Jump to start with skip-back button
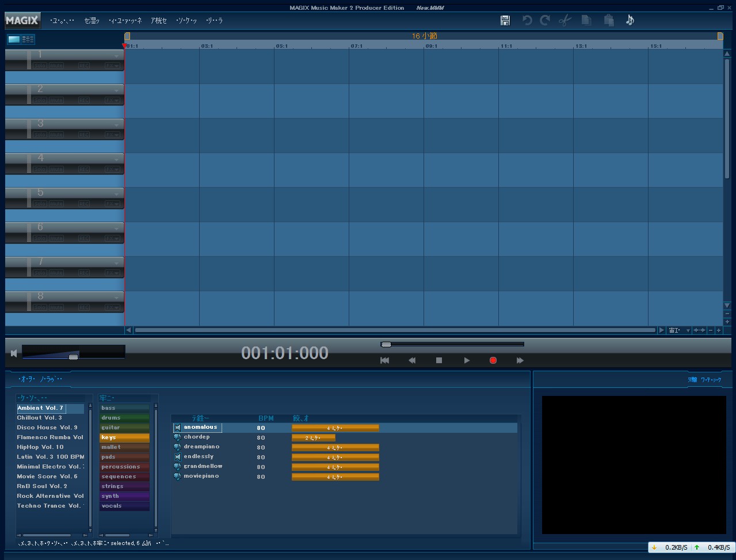 (x=385, y=360)
